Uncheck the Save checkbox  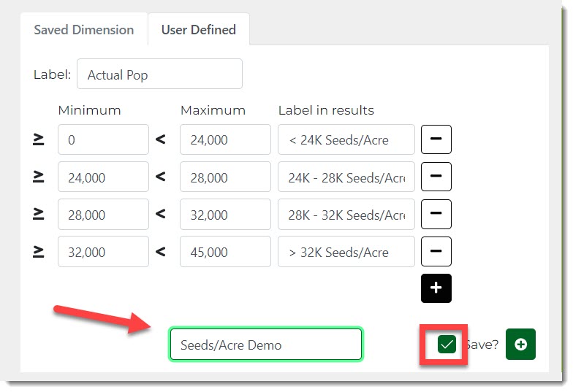coord(447,345)
